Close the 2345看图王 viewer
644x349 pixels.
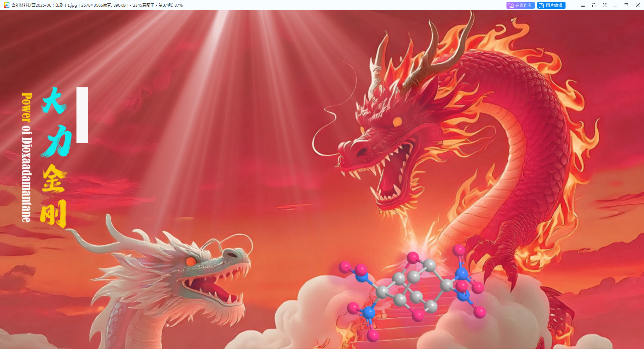tap(638, 5)
